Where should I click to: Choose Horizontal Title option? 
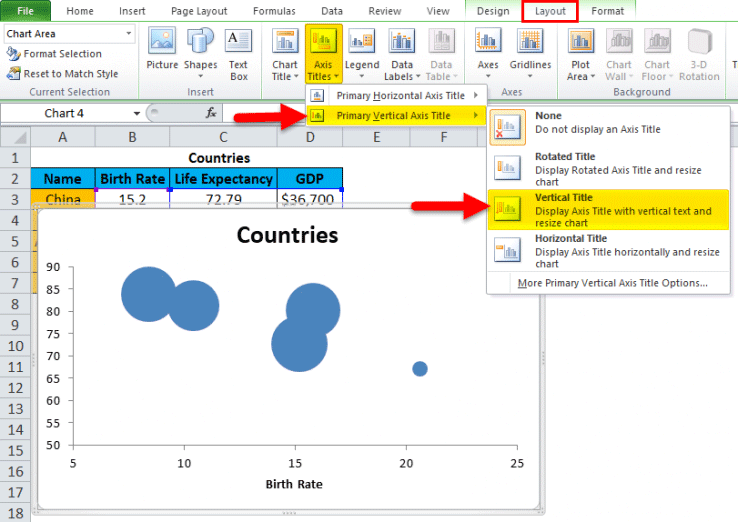[608, 250]
